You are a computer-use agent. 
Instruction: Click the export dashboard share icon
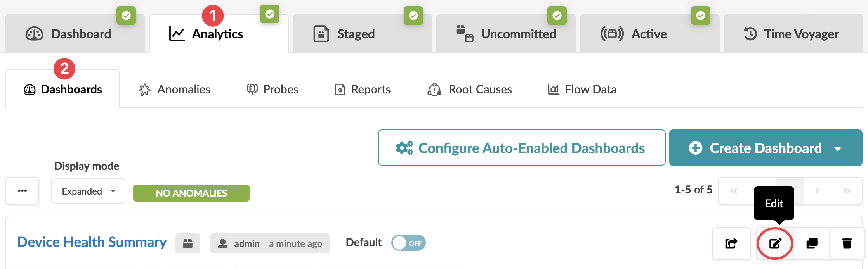(x=731, y=243)
